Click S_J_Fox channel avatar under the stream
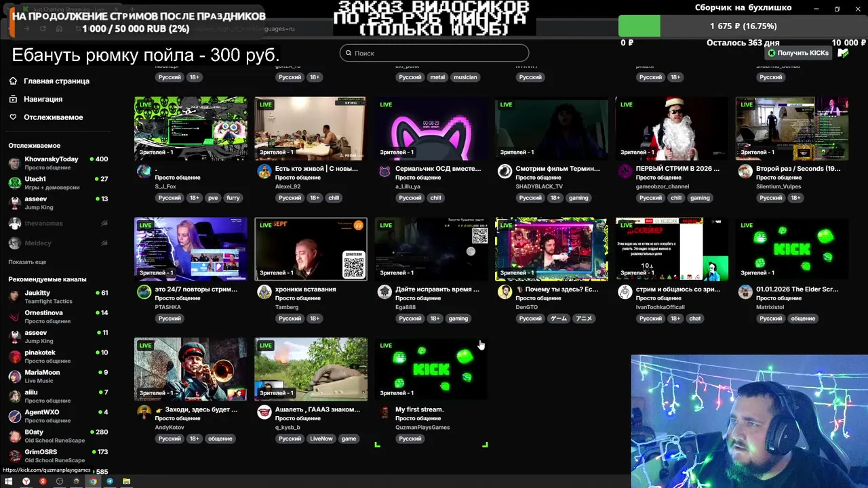Screen dimensions: 868x488 click(x=144, y=171)
